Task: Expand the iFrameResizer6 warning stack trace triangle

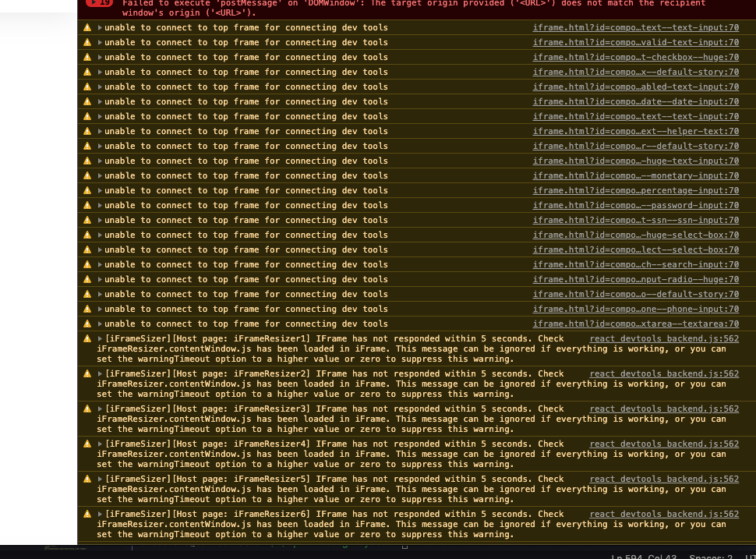Action: click(x=100, y=514)
